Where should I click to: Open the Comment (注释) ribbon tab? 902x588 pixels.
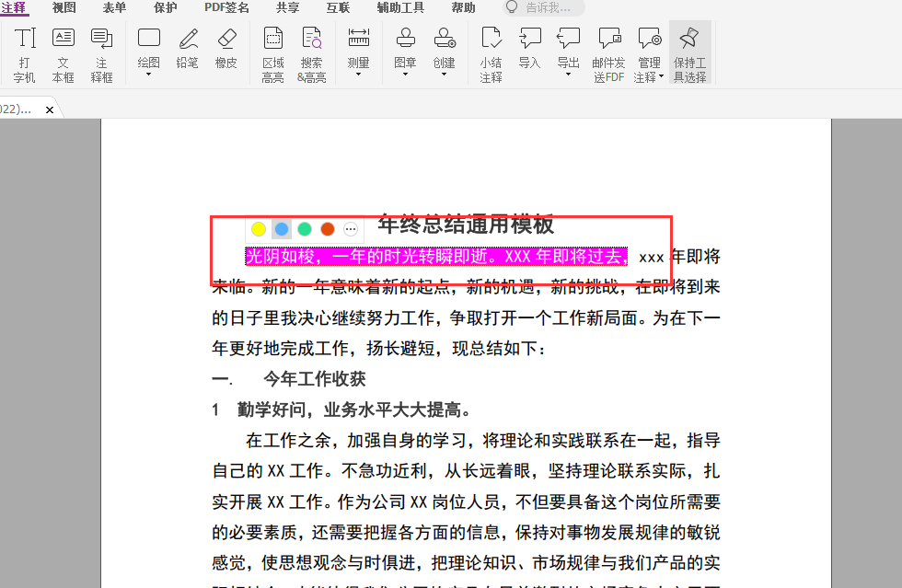tap(14, 7)
